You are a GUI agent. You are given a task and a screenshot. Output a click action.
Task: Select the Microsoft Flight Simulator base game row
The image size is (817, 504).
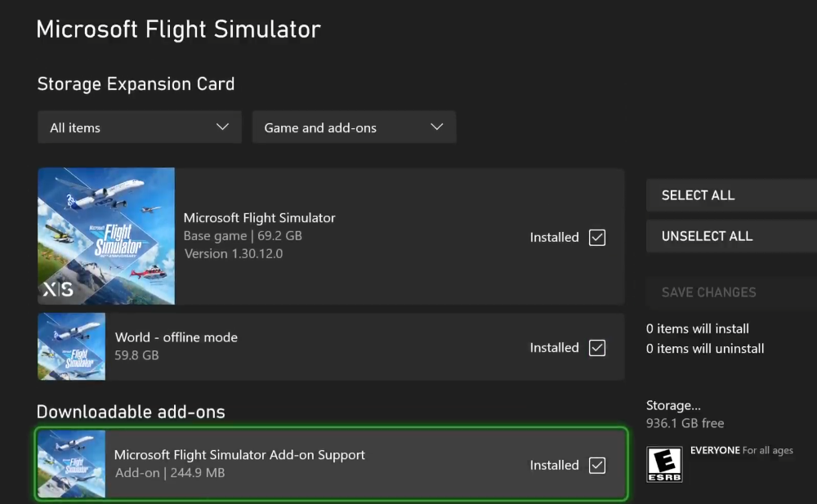tap(368, 236)
